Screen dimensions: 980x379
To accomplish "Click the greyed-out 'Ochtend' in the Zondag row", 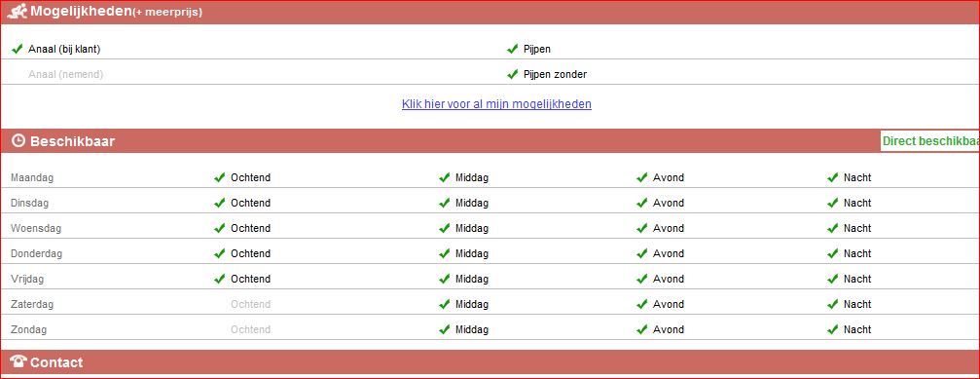I will (x=251, y=329).
